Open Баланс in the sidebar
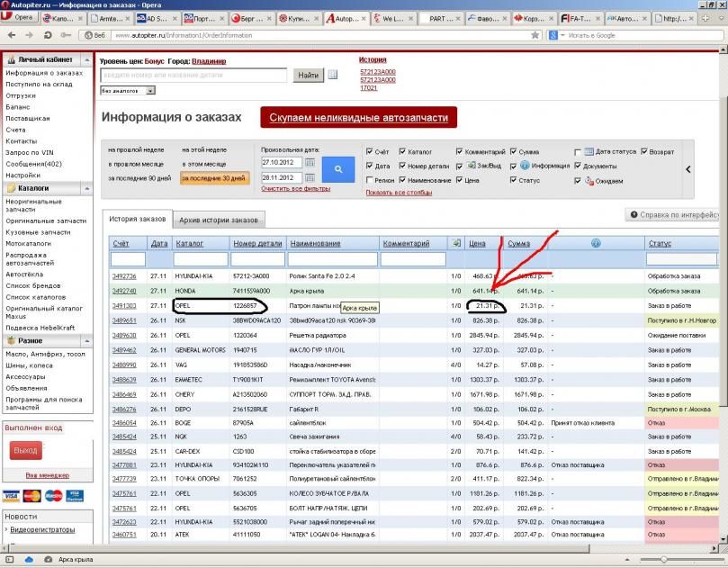Screen dimensions: 728x568 pyautogui.click(x=18, y=107)
